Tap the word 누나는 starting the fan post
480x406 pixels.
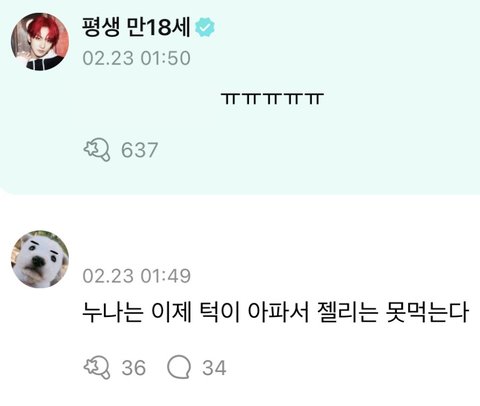pos(113,312)
